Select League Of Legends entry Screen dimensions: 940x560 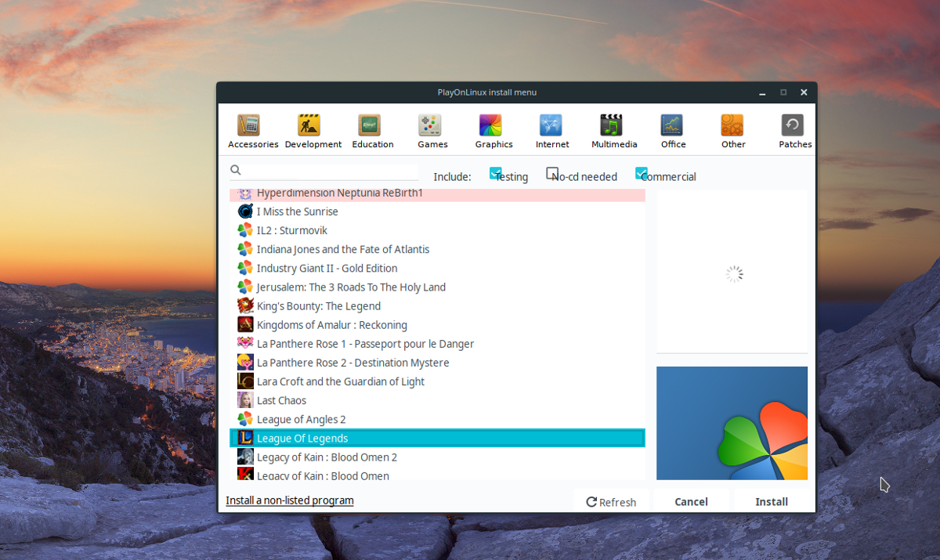[x=437, y=438]
